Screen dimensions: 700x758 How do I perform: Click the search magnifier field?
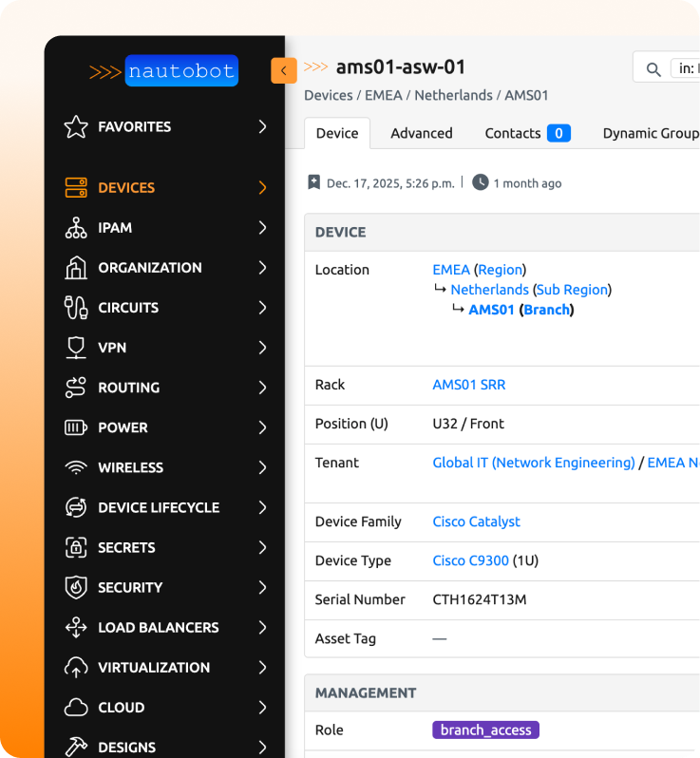(x=653, y=68)
